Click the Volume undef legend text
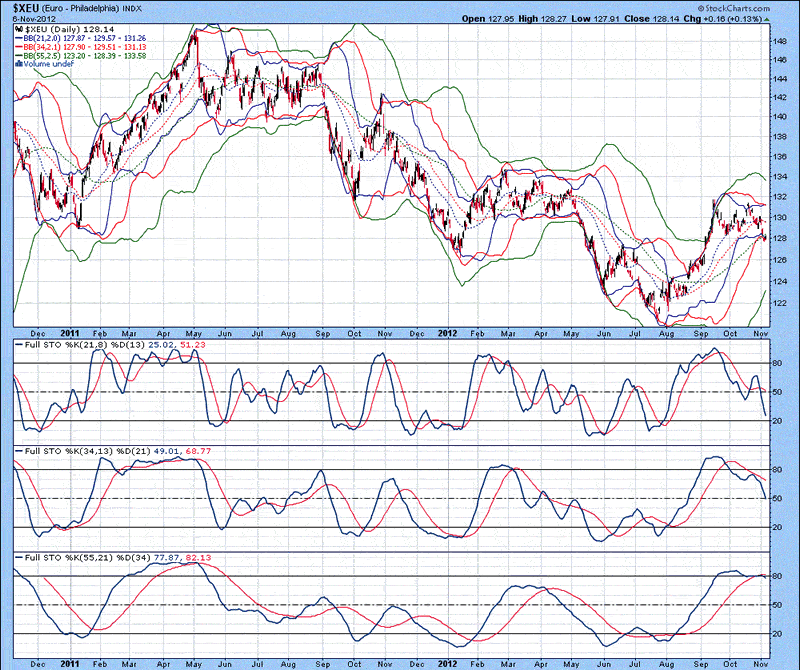 (x=49, y=63)
